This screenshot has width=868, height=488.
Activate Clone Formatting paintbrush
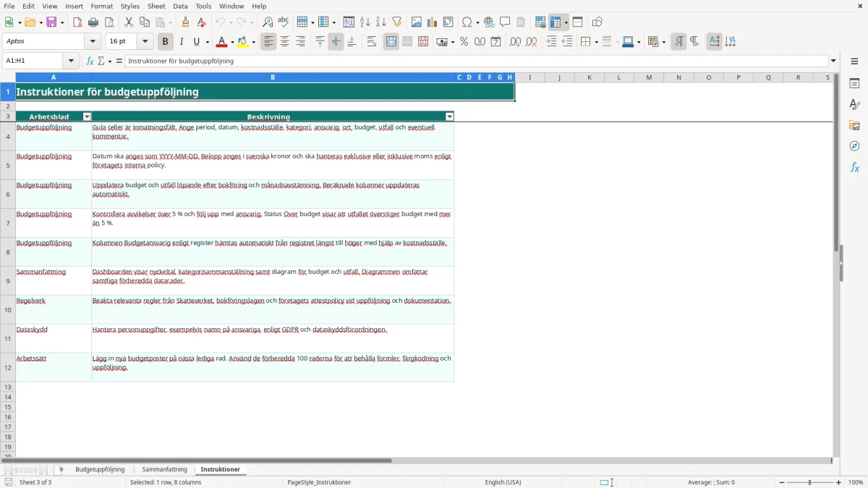click(186, 22)
